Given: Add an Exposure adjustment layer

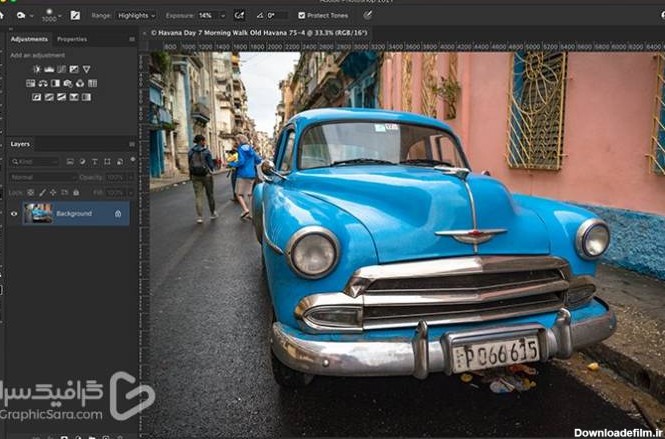Looking at the screenshot, I should point(74,69).
